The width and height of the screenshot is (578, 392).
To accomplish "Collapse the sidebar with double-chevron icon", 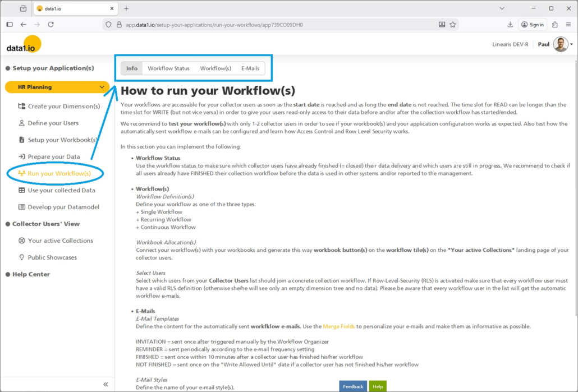I will 105,384.
